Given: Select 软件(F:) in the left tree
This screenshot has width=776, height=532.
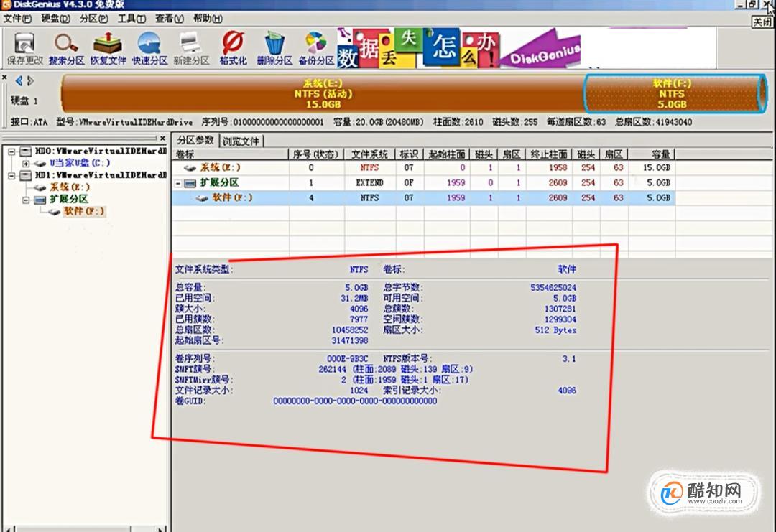Looking at the screenshot, I should 84,211.
